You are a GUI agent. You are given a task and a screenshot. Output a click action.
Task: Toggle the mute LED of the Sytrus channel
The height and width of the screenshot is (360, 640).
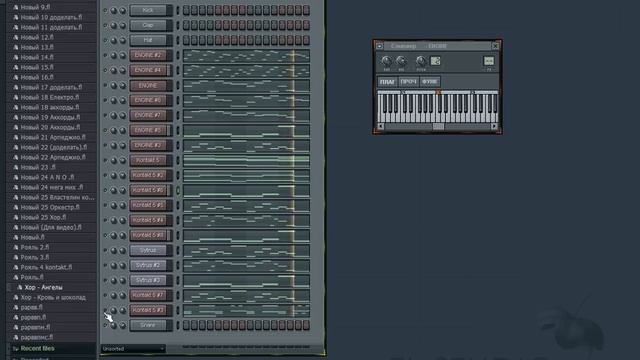click(105, 250)
